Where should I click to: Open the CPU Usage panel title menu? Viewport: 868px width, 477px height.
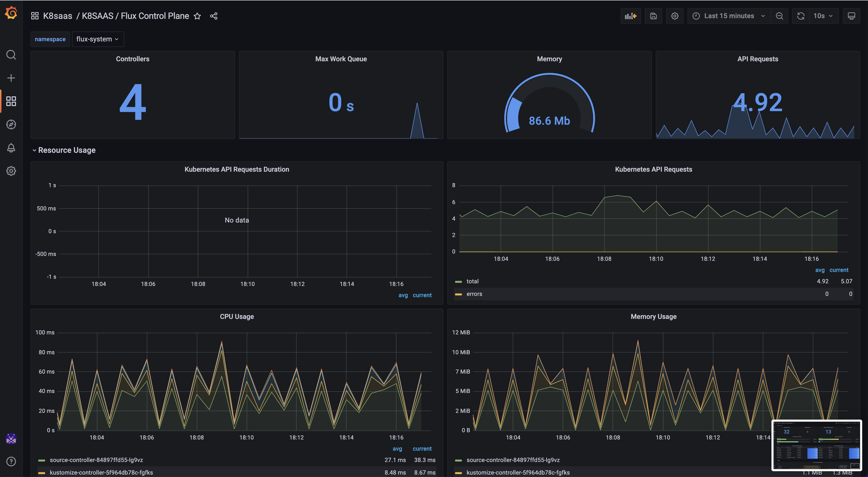click(237, 316)
